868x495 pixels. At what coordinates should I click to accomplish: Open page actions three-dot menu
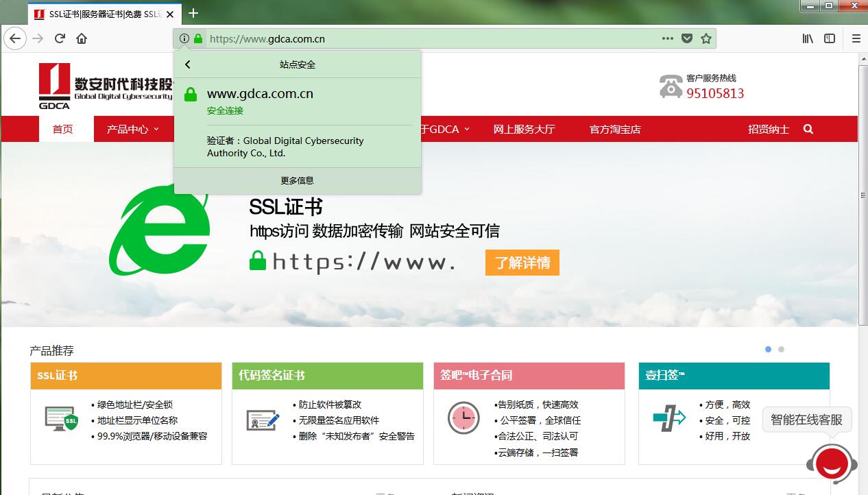point(668,38)
